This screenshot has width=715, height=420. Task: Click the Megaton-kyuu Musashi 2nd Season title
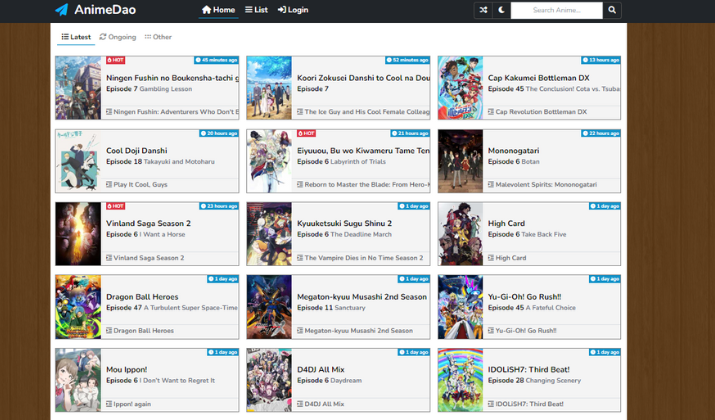pos(362,297)
